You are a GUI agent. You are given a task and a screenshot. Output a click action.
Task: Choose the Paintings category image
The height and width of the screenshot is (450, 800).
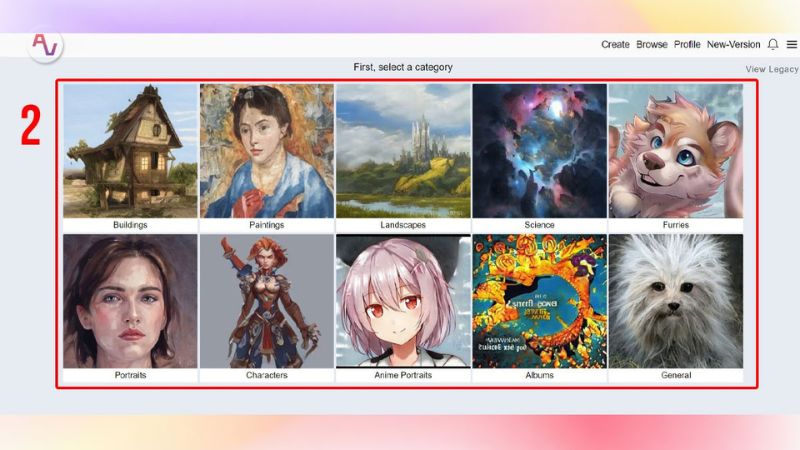267,150
